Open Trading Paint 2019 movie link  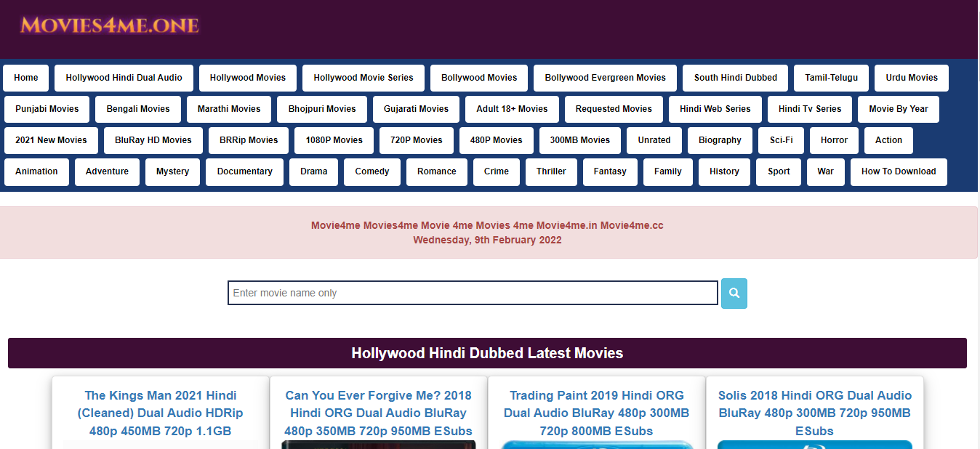[597, 413]
